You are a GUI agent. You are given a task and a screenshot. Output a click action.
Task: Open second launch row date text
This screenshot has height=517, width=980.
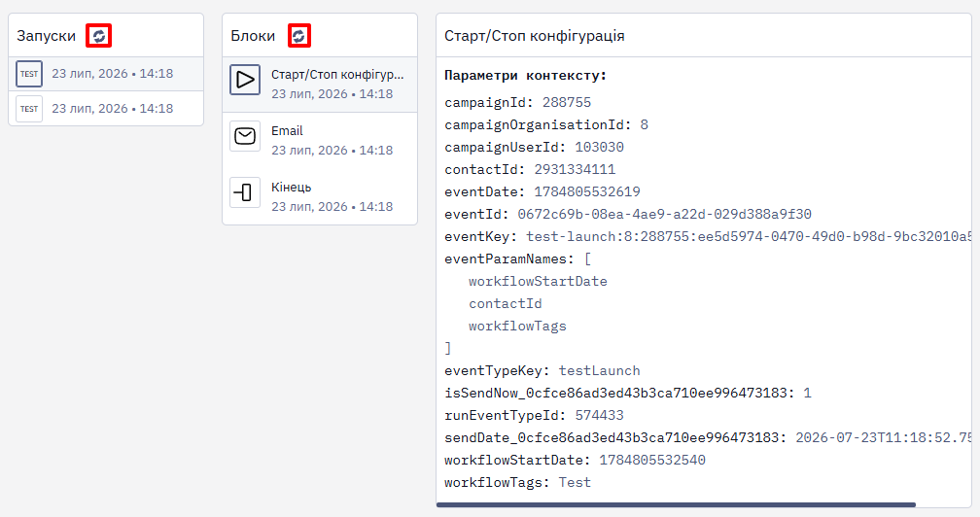(x=113, y=109)
